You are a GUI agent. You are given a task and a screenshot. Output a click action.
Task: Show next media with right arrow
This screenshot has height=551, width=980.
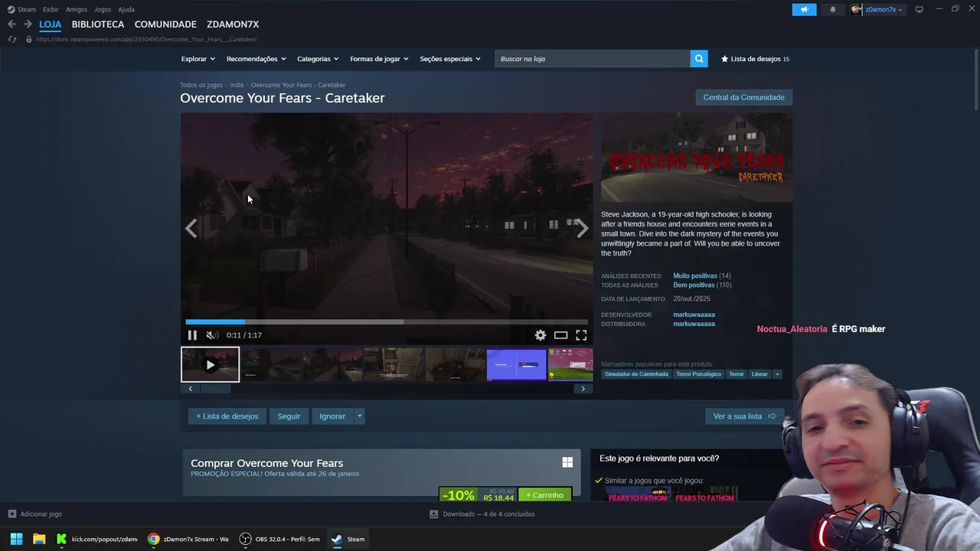pyautogui.click(x=583, y=228)
